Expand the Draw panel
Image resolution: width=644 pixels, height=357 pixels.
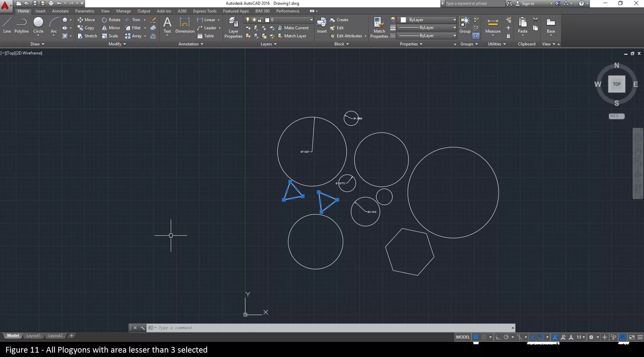[37, 44]
